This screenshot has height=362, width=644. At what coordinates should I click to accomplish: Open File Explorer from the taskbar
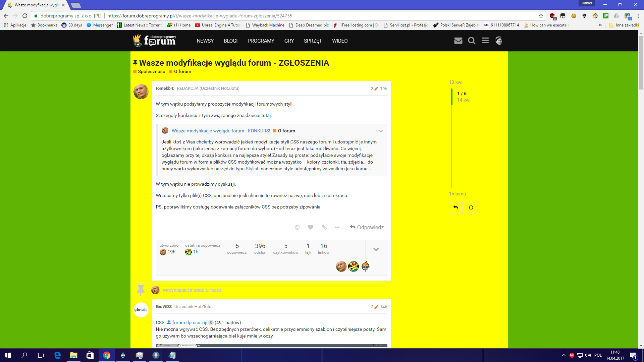[x=73, y=355]
